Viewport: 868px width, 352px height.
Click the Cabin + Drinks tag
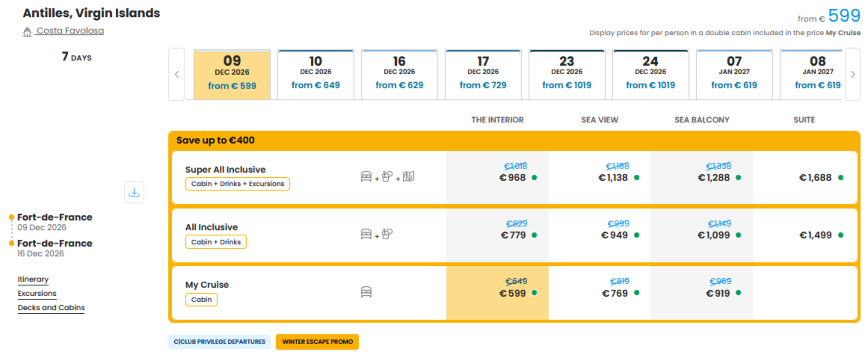216,242
